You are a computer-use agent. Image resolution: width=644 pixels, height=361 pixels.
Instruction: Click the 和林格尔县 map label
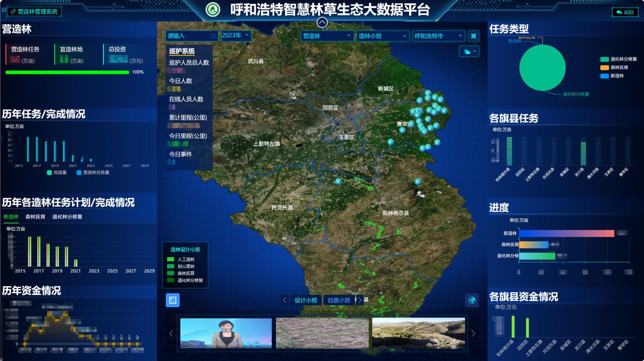[396, 213]
